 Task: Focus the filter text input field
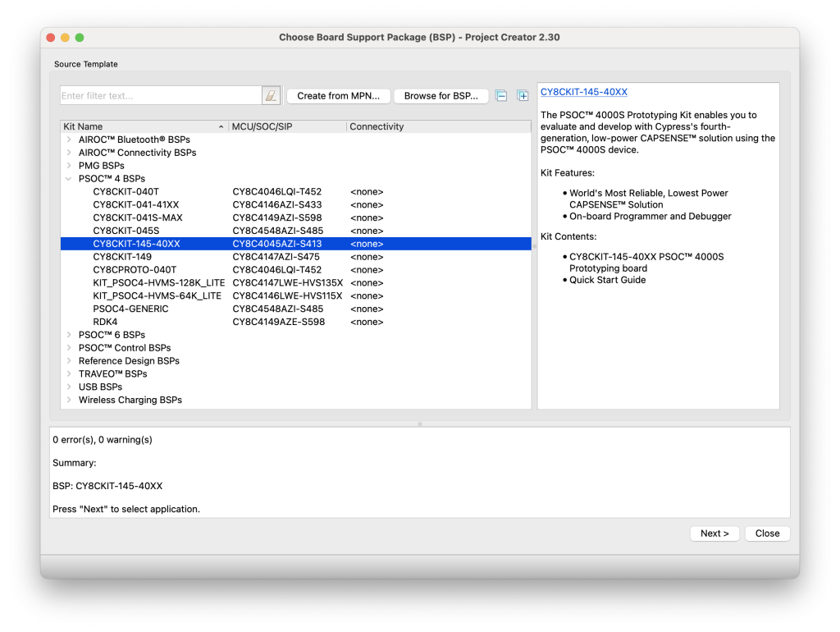click(161, 96)
